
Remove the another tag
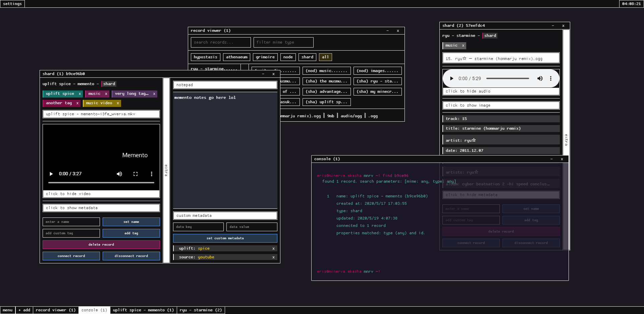[x=77, y=103]
